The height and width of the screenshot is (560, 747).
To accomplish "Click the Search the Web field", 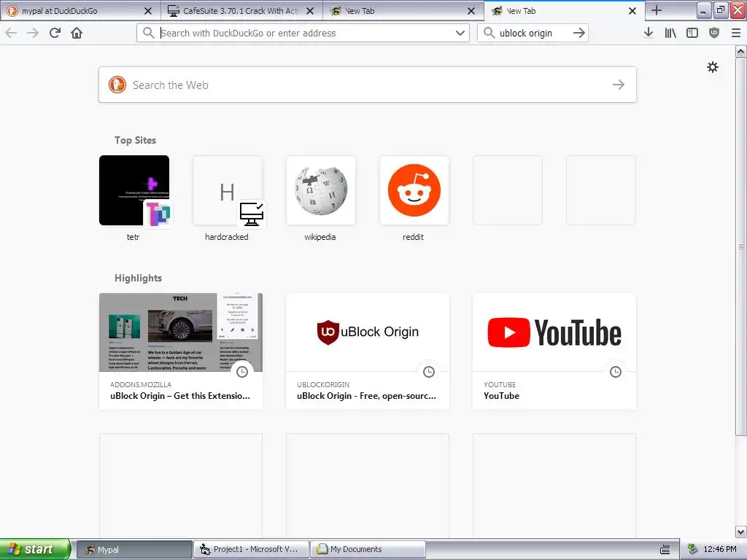I will tap(368, 85).
